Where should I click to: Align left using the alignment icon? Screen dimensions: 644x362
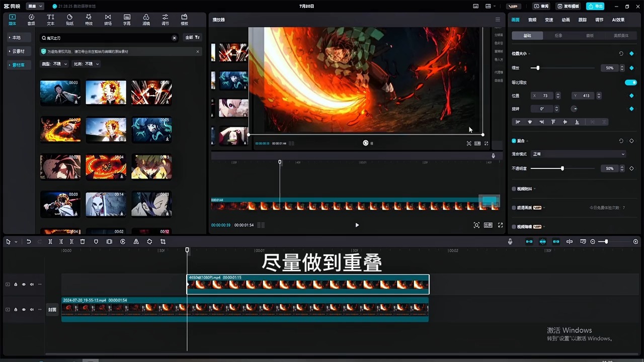coord(518,122)
